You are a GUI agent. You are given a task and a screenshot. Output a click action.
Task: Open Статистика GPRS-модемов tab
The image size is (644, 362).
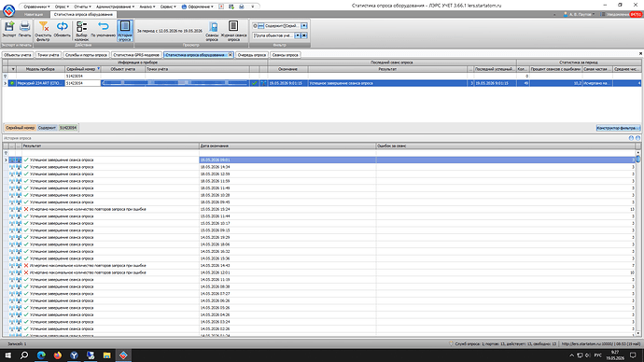pyautogui.click(x=136, y=55)
